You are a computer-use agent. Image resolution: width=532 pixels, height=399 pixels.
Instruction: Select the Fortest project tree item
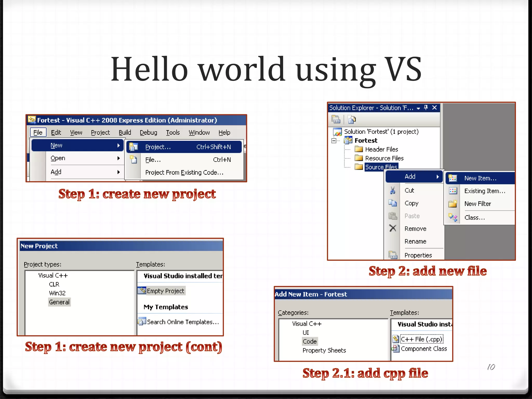point(366,141)
